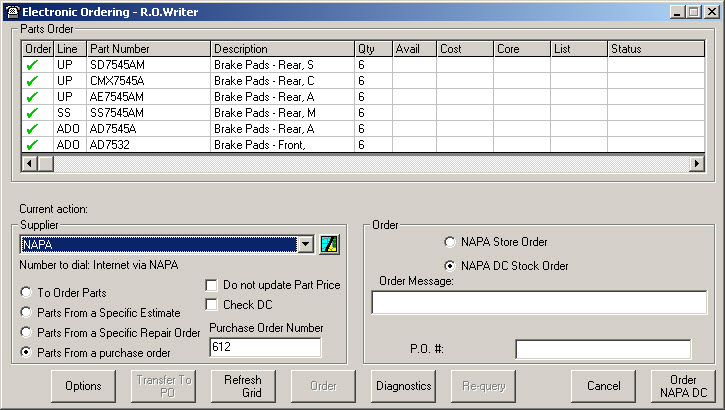Click green checkmark for part AE7545AM
Image resolution: width=725 pixels, height=410 pixels.
coord(31,97)
